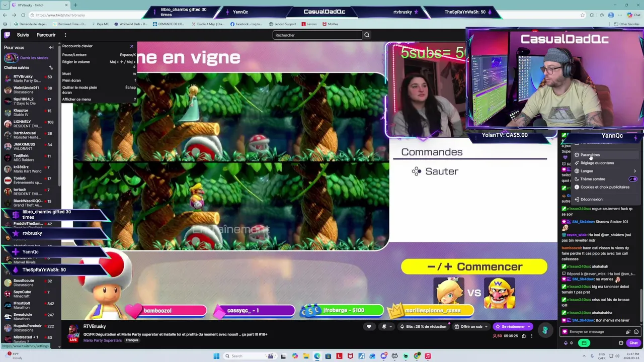The width and height of the screenshot is (644, 362).
Task: Click the Ouvrir les stories link
Action: [x=34, y=58]
